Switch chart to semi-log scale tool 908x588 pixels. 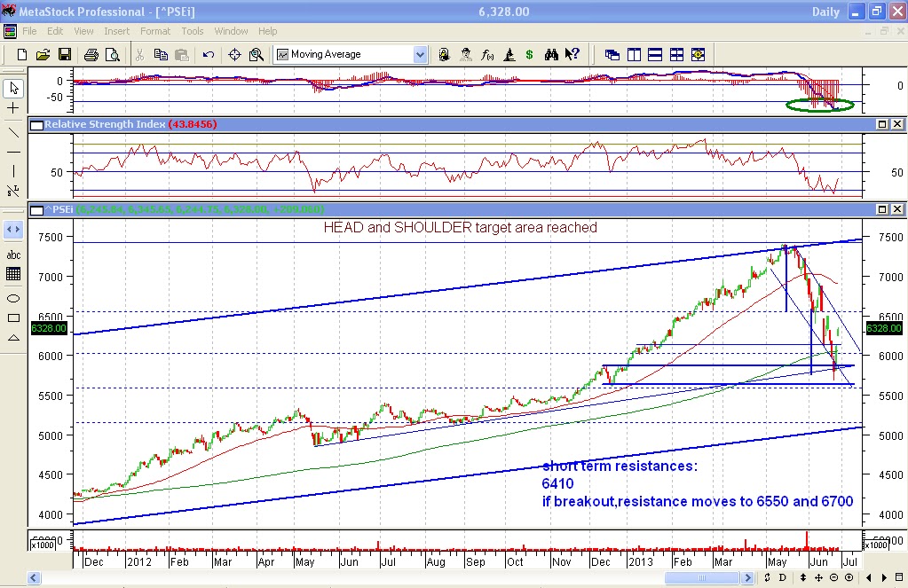click(x=12, y=191)
